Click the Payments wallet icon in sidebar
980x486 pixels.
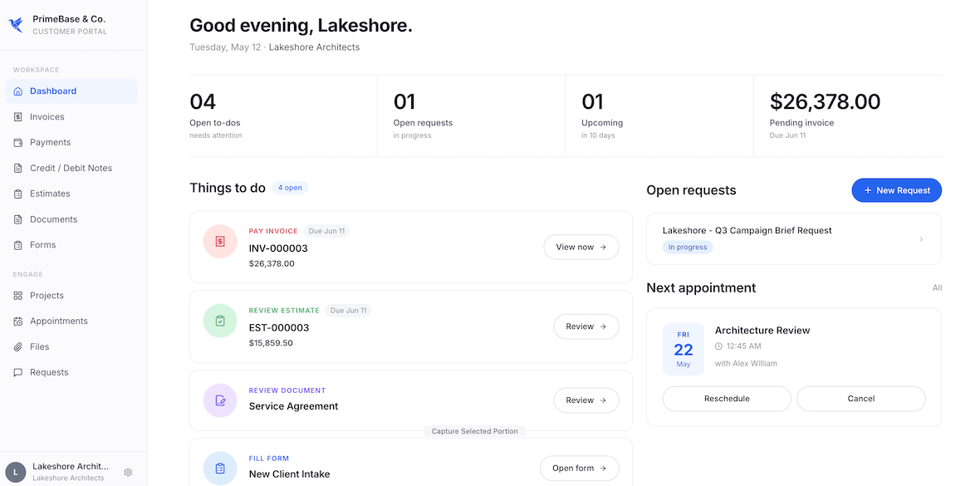pyautogui.click(x=18, y=143)
